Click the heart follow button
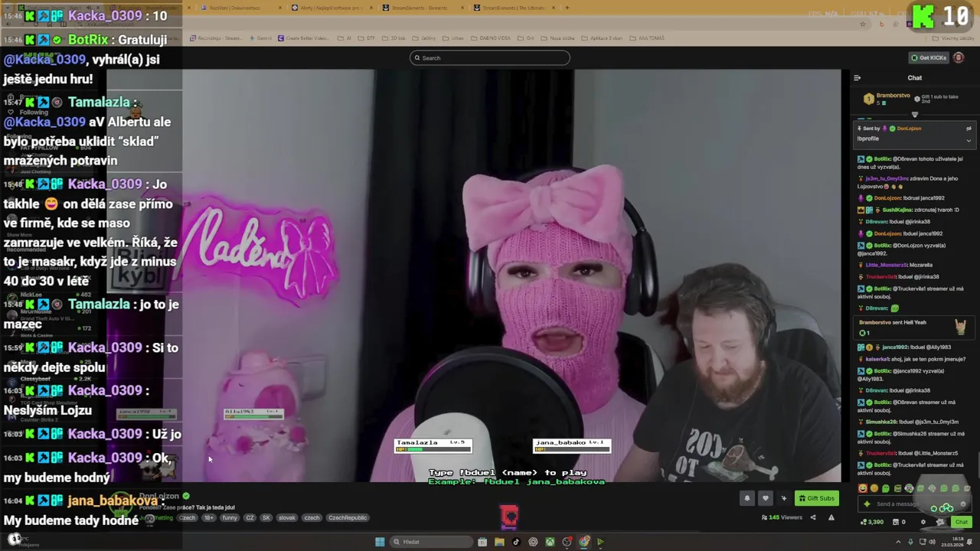The image size is (980, 551). 765,498
